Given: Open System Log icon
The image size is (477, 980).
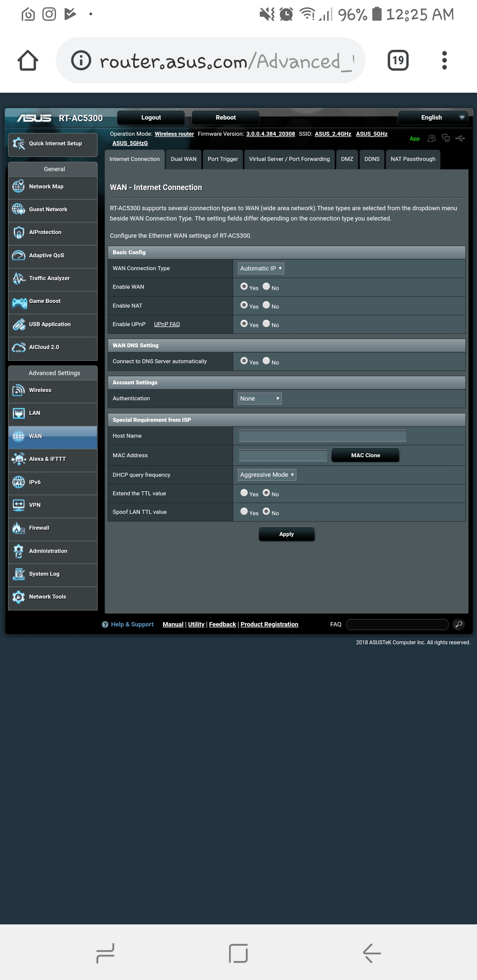Looking at the screenshot, I should tap(19, 574).
